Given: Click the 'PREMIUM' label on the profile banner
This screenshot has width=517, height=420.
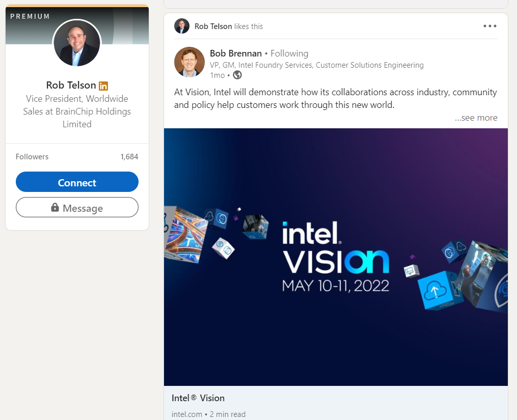Looking at the screenshot, I should 30,16.
